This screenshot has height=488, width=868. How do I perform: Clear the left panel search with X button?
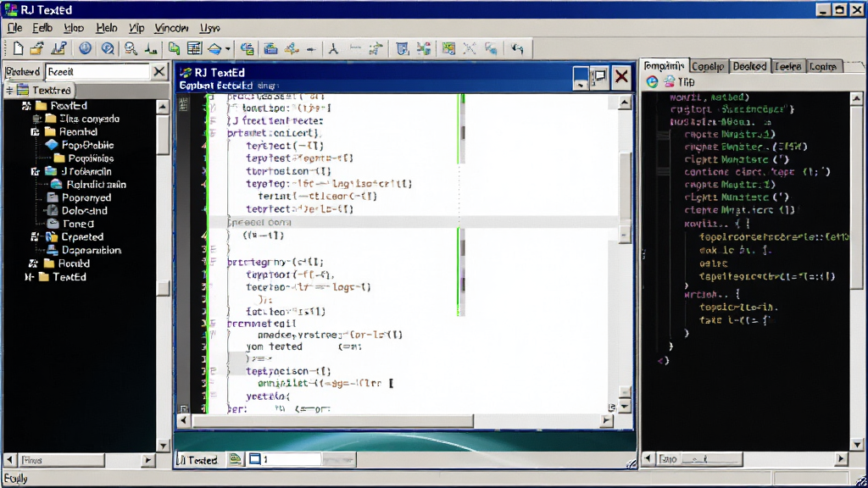point(159,71)
